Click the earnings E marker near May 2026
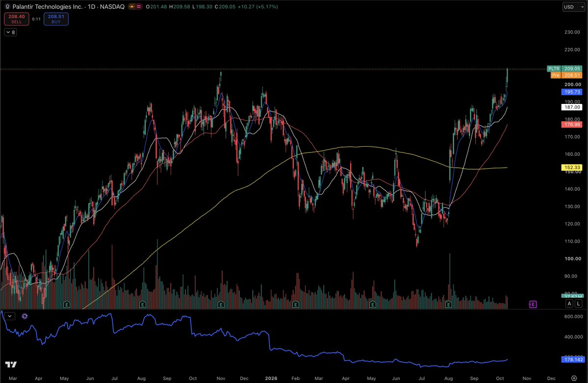 click(x=372, y=305)
